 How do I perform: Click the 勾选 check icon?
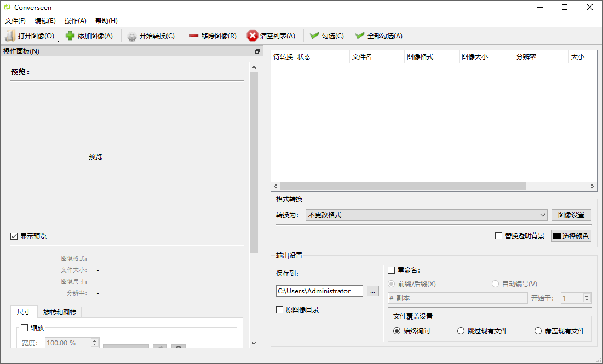(x=314, y=36)
